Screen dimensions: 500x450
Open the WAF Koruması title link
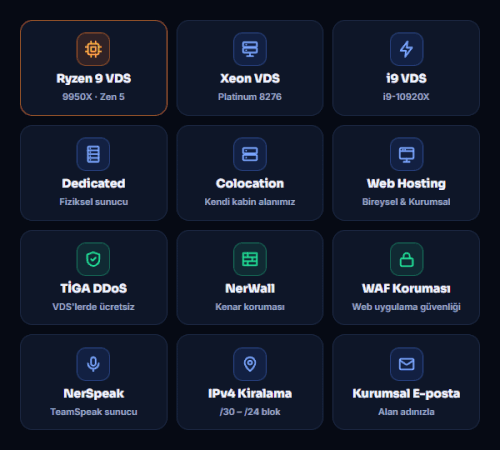406,289
